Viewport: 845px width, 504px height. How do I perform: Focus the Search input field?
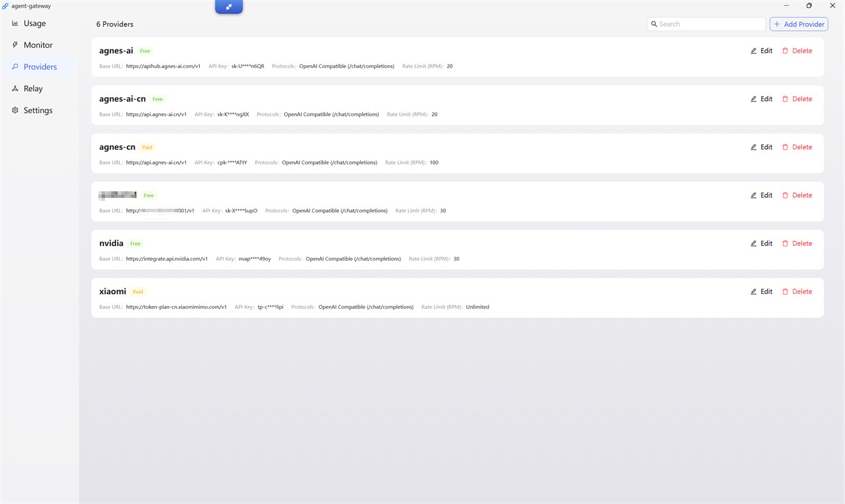pyautogui.click(x=706, y=24)
